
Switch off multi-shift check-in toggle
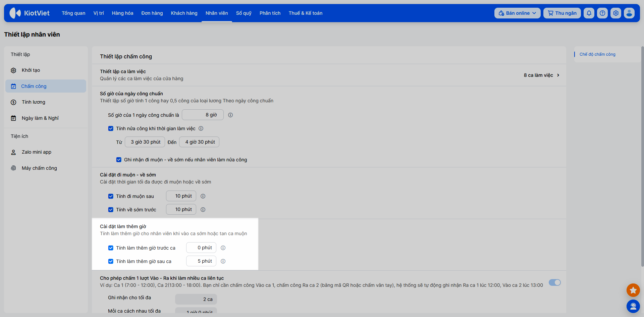click(x=555, y=282)
